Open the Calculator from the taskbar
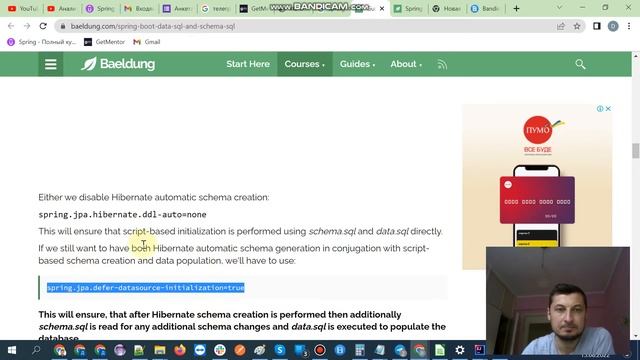The height and width of the screenshot is (360, 640). [360, 350]
